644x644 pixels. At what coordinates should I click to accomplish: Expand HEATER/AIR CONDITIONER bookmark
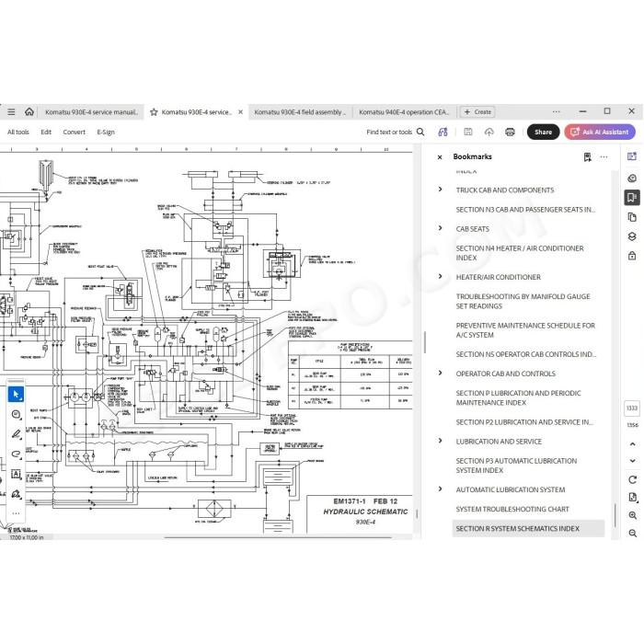441,276
